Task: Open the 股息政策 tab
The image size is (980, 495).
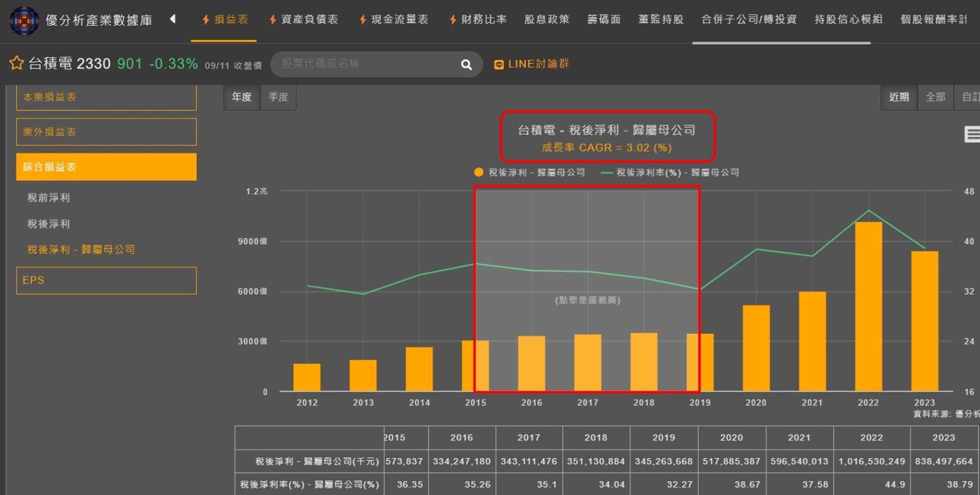Action: coord(547,19)
